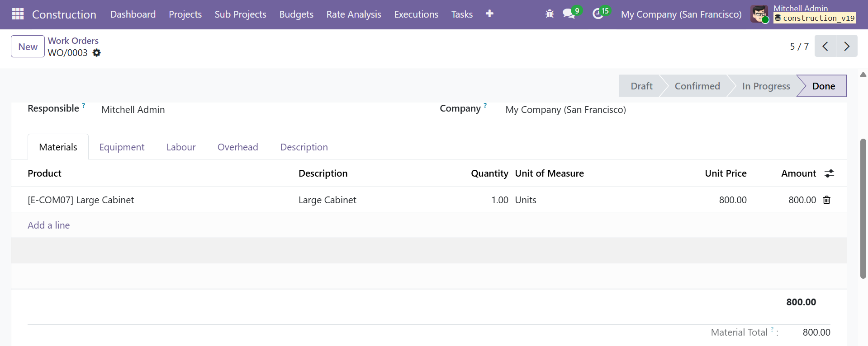Go to next record arrow
Viewport: 868px width, 346px height.
847,46
